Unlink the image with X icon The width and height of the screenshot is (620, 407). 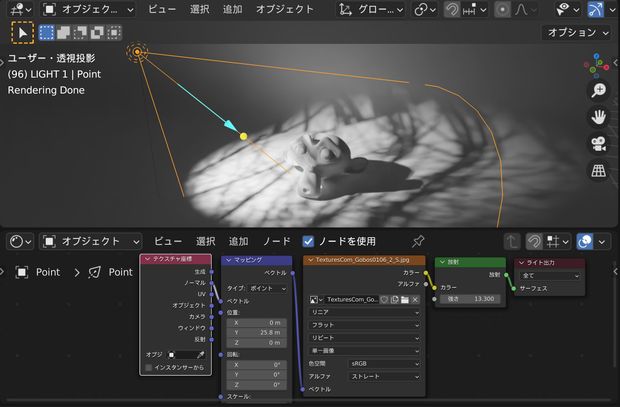tap(415, 300)
